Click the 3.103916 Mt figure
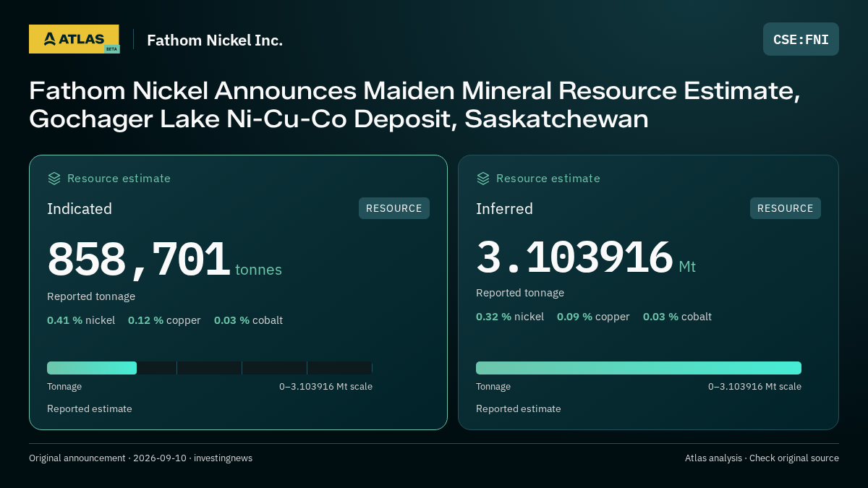Viewport: 868px width, 488px height. point(586,257)
